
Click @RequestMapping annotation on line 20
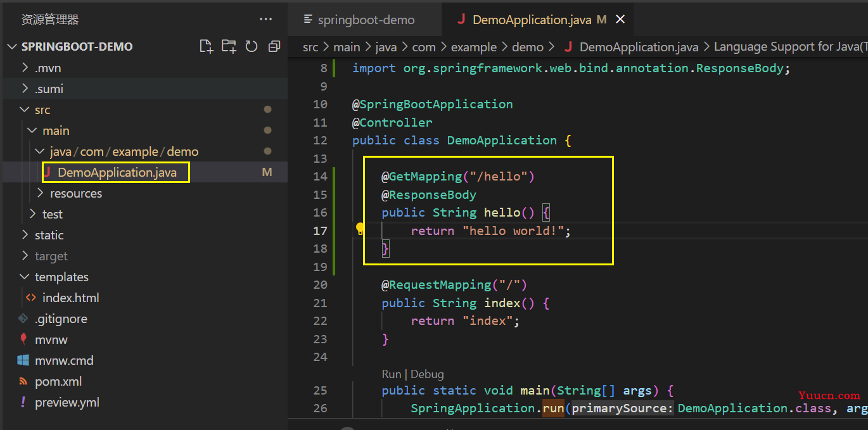[436, 285]
